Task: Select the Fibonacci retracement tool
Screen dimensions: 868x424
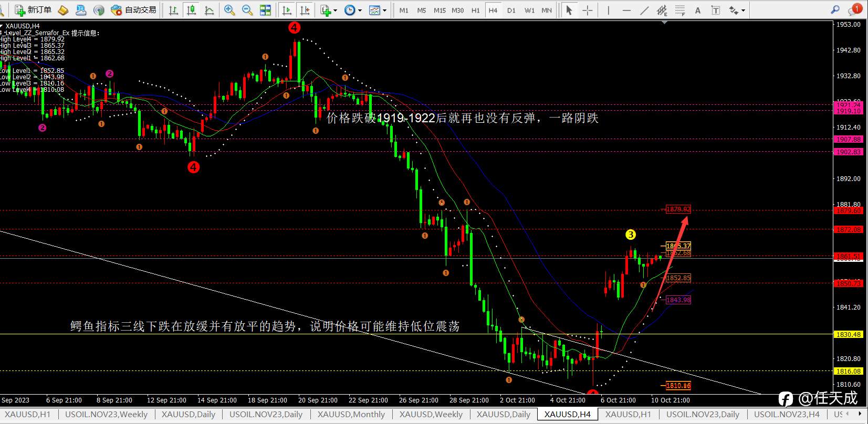Action: point(680,10)
